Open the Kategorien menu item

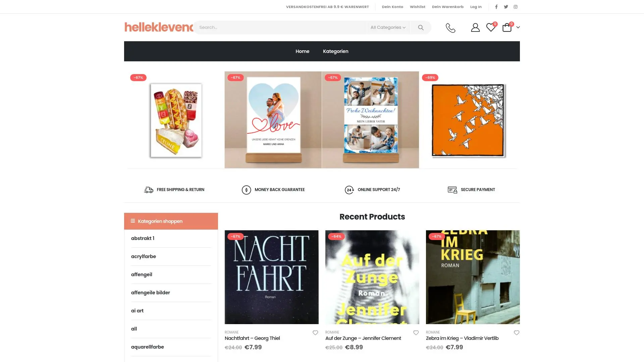tap(335, 51)
